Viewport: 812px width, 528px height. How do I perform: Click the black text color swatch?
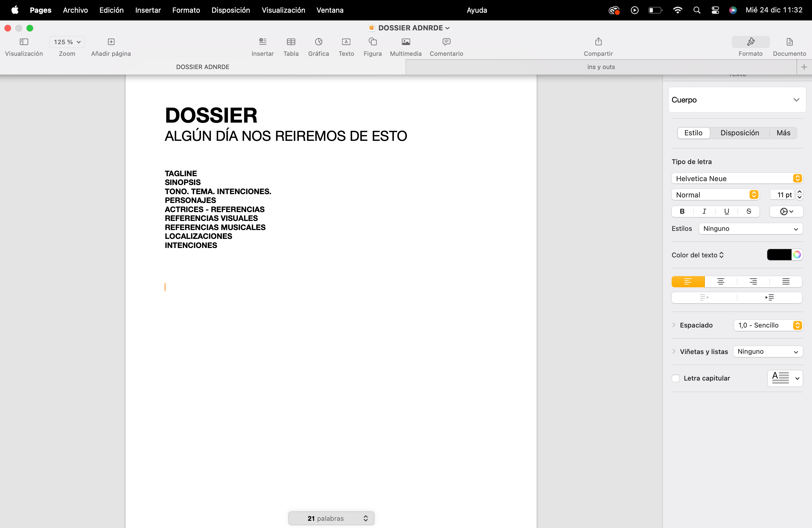779,255
